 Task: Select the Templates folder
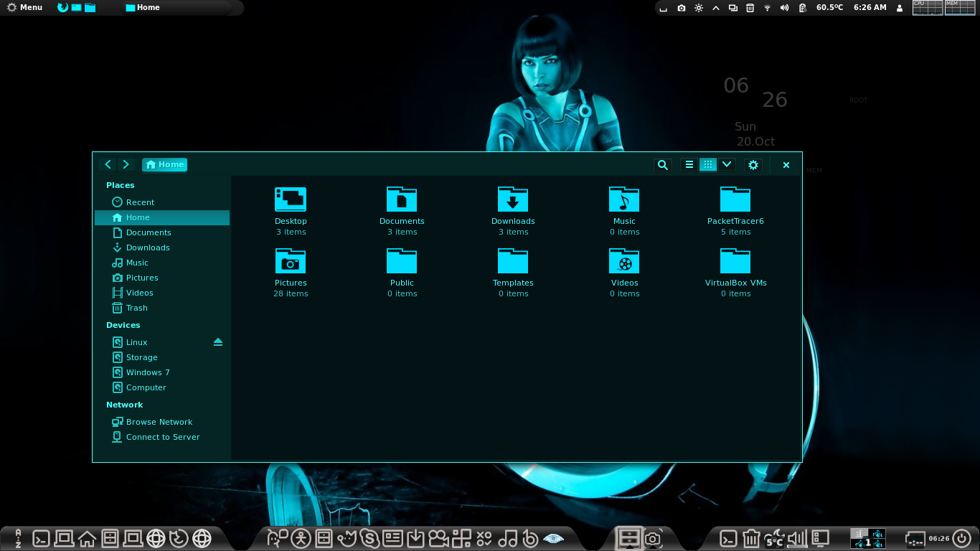[513, 261]
